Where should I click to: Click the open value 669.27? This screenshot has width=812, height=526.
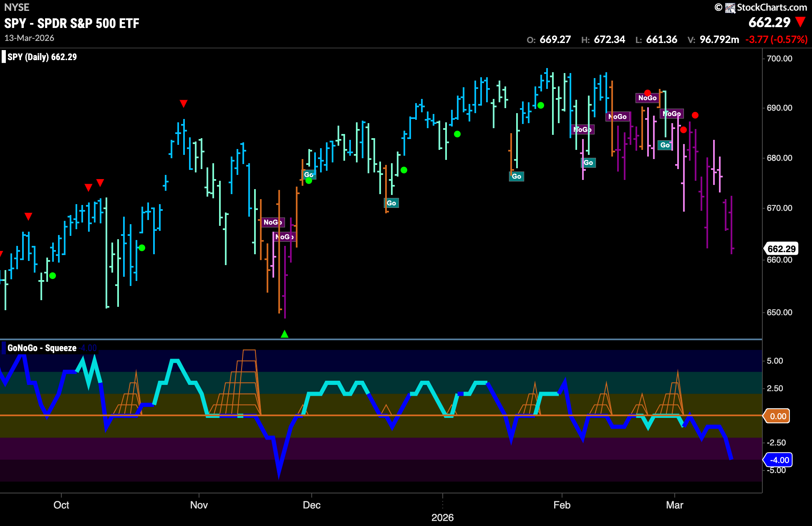point(555,40)
